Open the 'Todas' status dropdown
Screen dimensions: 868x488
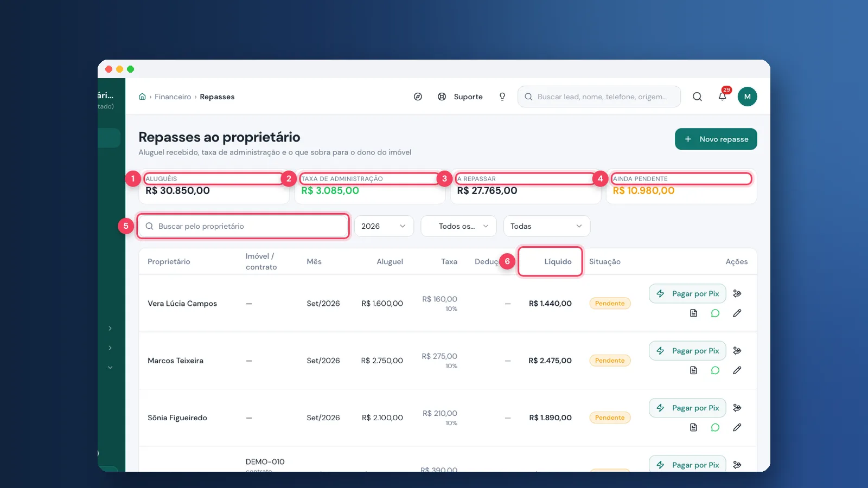click(x=547, y=226)
